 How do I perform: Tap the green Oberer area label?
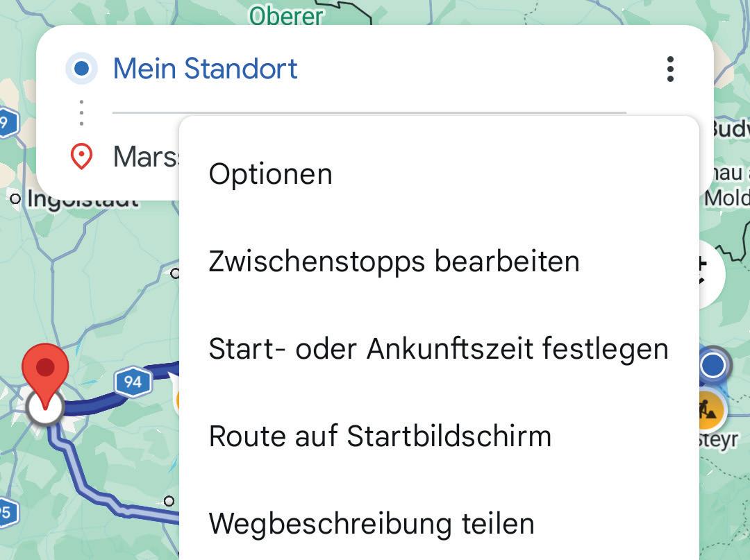pos(286,15)
